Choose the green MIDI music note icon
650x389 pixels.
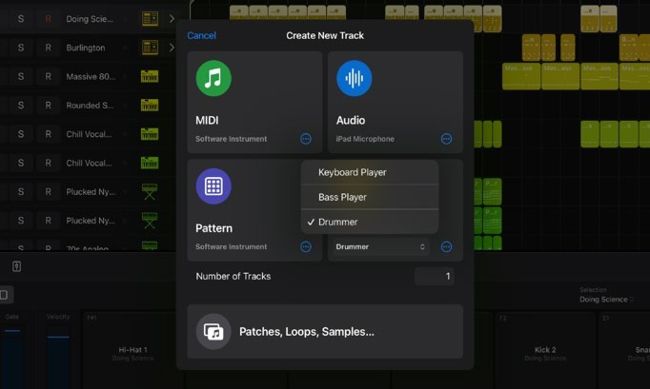tap(213, 78)
